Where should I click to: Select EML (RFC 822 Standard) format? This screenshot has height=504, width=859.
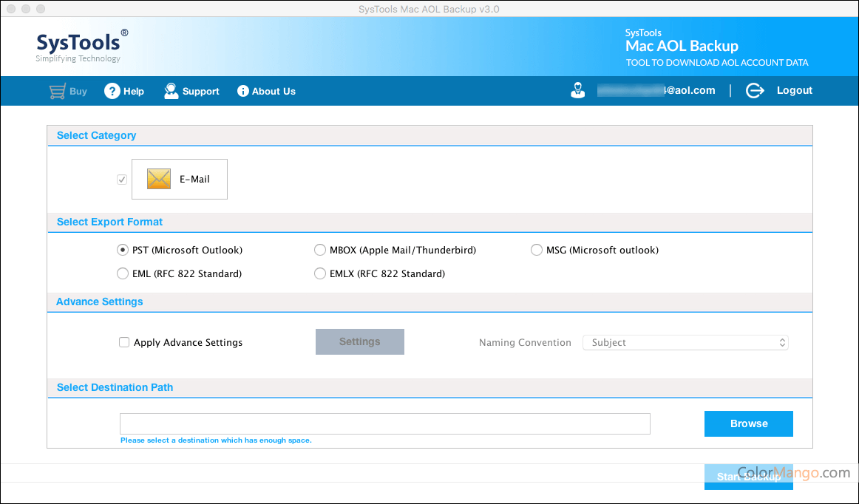(123, 274)
